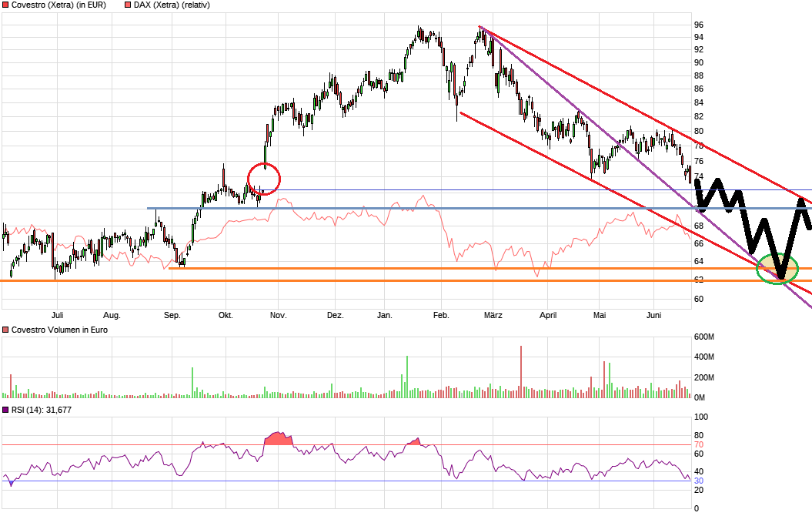Click the 96 price label on the y-axis
This screenshot has width=812, height=516.
[699, 25]
